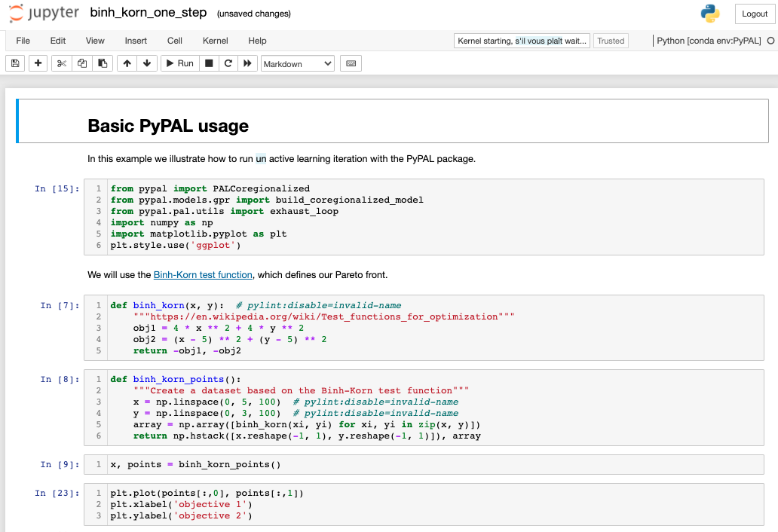Click the Python logo icon
Image resolution: width=778 pixels, height=532 pixels.
710,14
